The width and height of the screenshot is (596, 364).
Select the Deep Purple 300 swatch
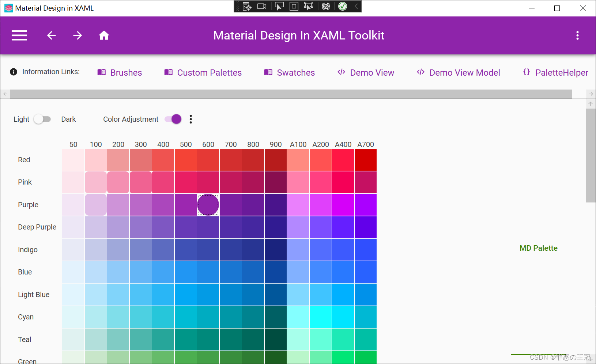[141, 227]
